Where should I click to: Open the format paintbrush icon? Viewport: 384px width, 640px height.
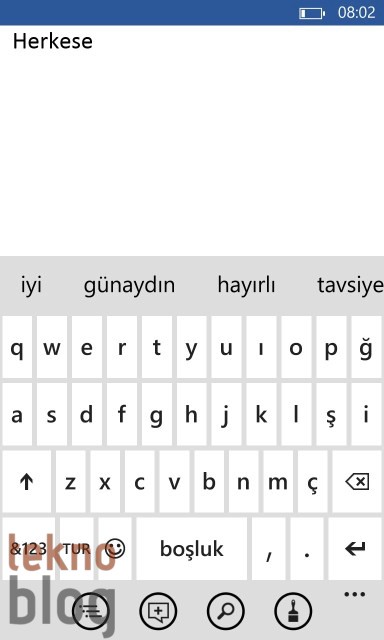(293, 611)
